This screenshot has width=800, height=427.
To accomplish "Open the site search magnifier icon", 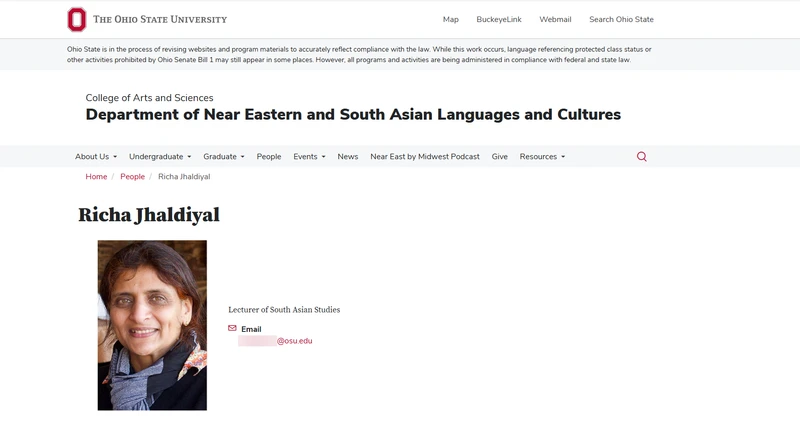I will point(641,157).
